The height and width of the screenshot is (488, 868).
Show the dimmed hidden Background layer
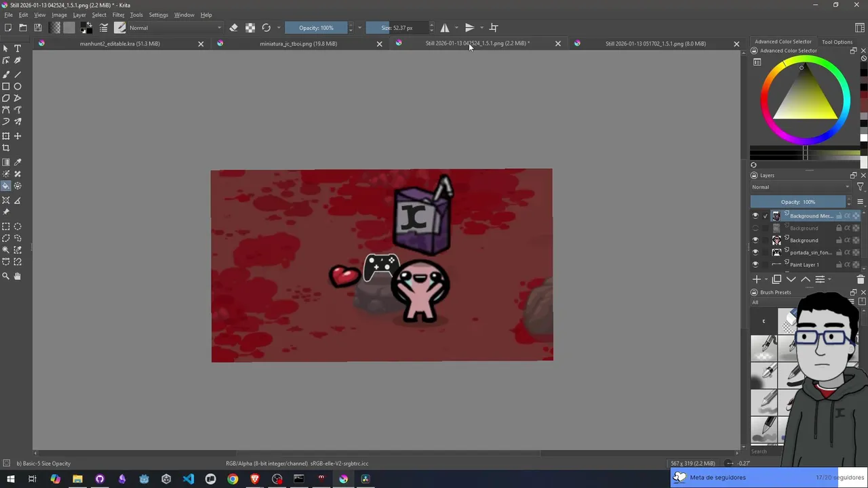point(755,228)
